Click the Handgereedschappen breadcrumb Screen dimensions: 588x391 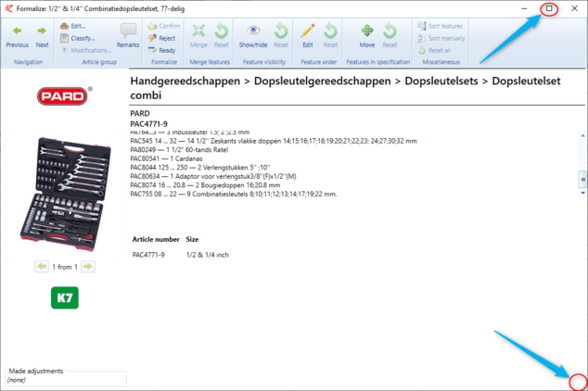tap(185, 81)
